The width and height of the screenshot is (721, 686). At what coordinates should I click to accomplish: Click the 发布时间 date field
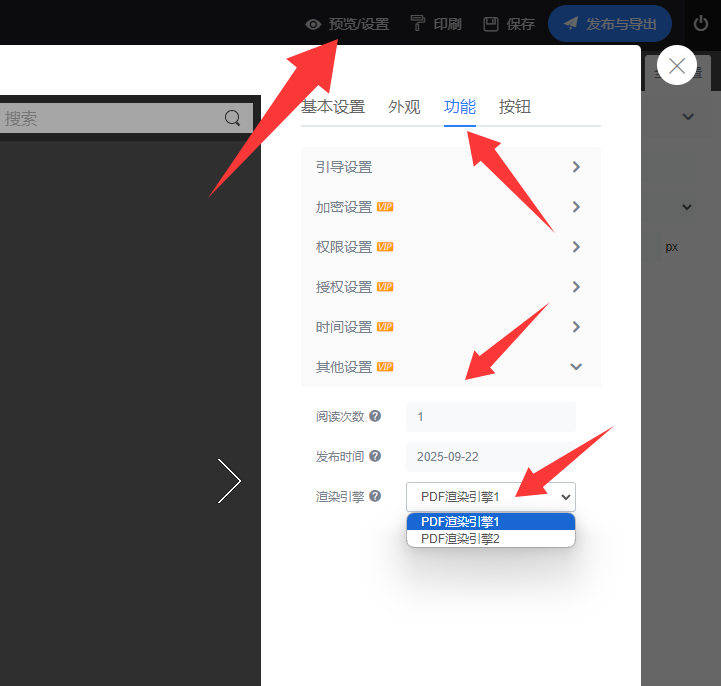[x=490, y=457]
